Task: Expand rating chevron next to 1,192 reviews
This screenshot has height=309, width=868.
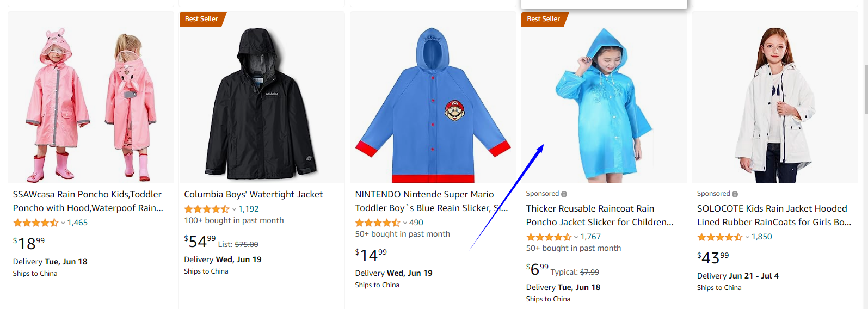Action: point(234,209)
